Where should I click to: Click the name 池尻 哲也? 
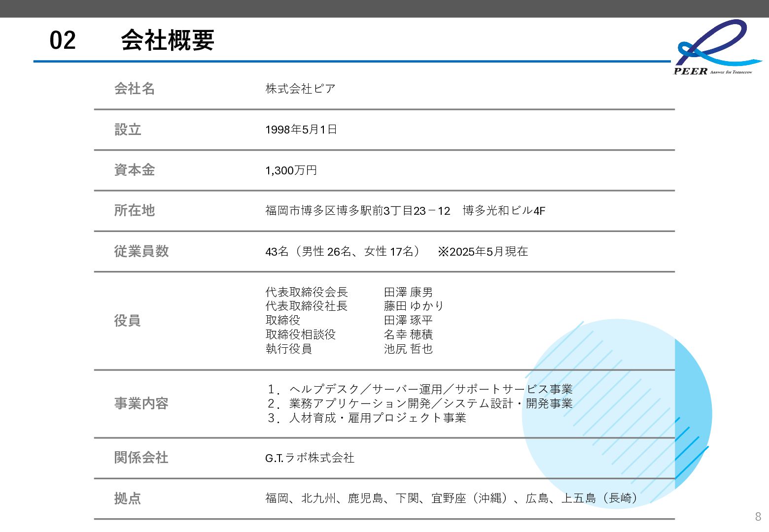pos(408,349)
